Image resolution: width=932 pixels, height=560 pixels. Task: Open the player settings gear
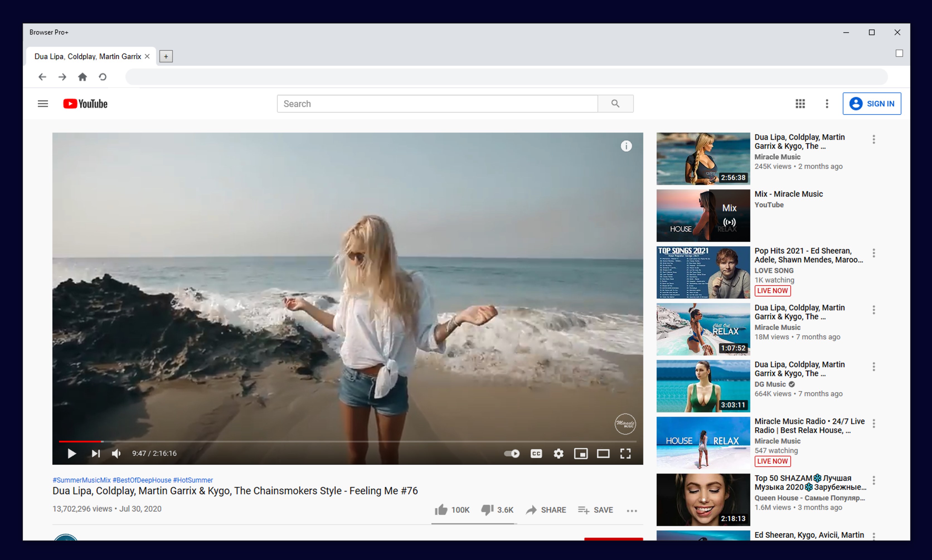coord(559,454)
